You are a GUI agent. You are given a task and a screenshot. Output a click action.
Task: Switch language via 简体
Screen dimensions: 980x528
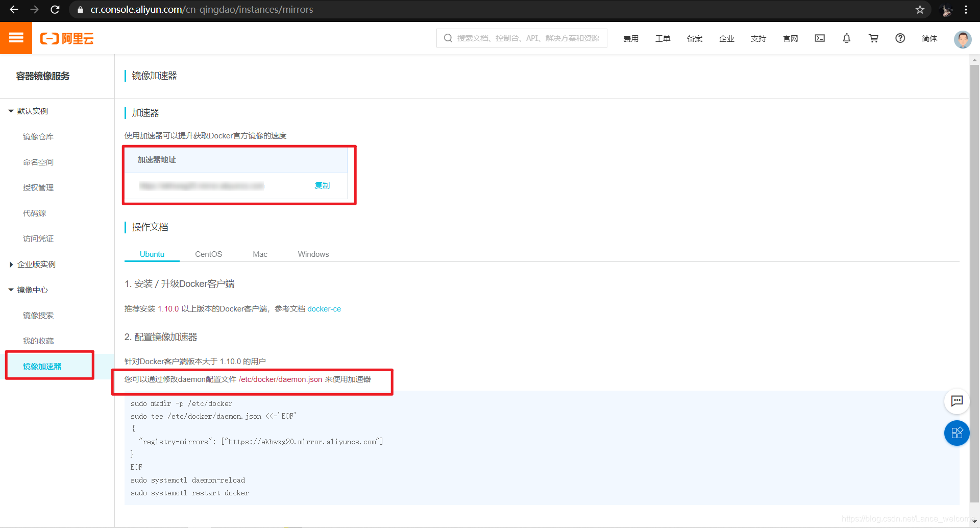click(x=929, y=38)
